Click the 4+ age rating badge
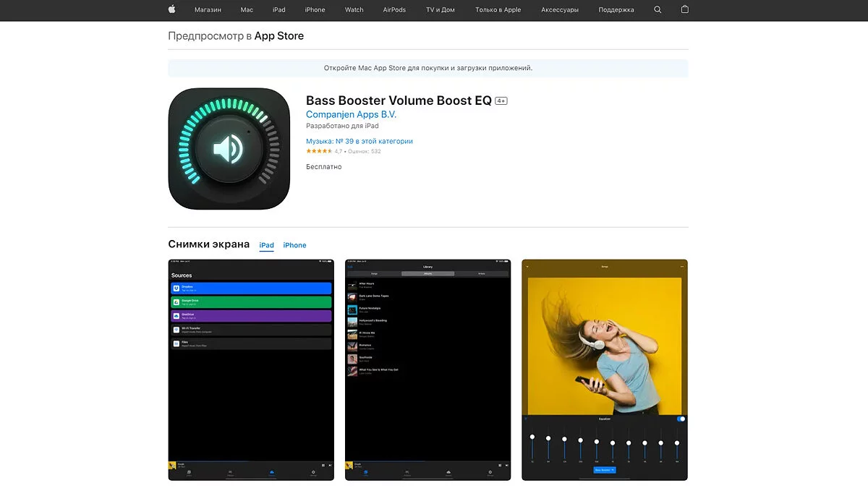This screenshot has width=868, height=488. pos(501,101)
